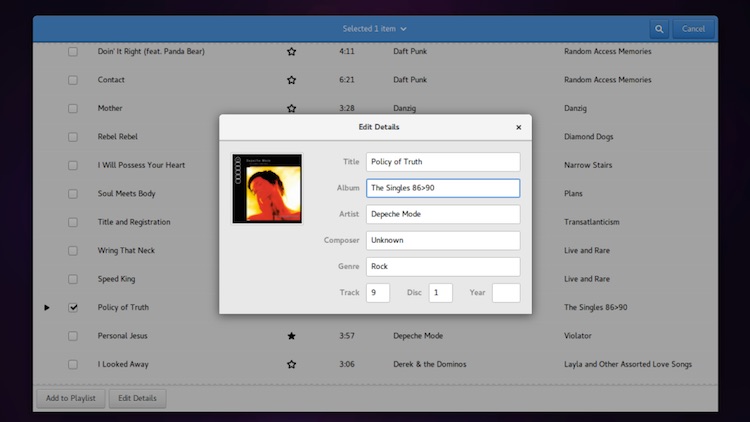Click the search icon in header bar
Image resolution: width=750 pixels, height=422 pixels.
coord(659,29)
